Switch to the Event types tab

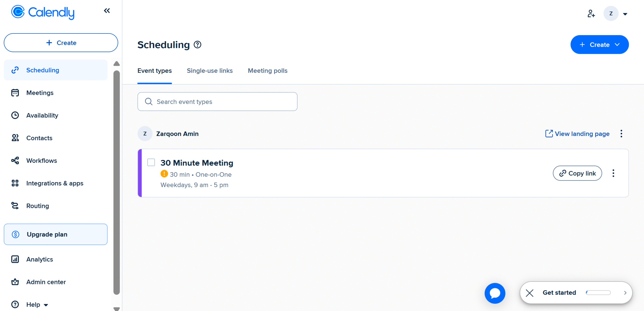pyautogui.click(x=154, y=71)
